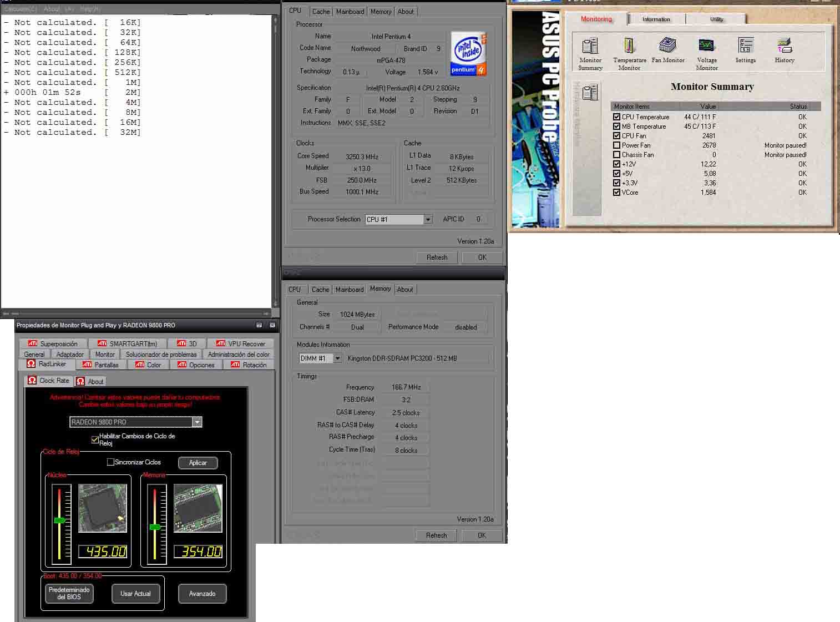Switch to the Mainboard tab in upper CPU-Z
Image resolution: width=840 pixels, height=622 pixels.
350,12
